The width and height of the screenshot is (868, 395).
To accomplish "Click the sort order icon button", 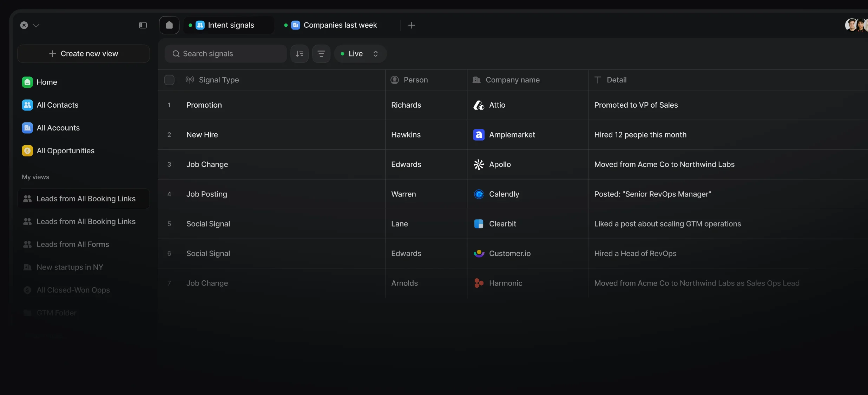I will coord(300,54).
